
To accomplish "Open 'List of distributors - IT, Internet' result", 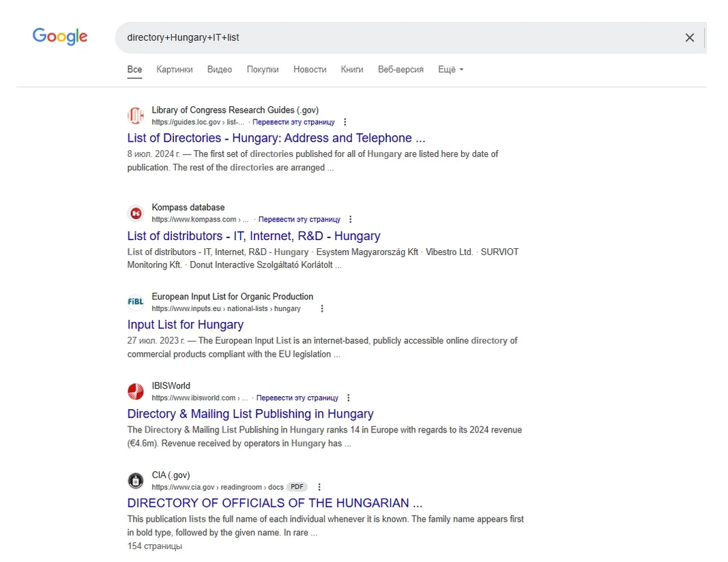I will click(x=254, y=236).
